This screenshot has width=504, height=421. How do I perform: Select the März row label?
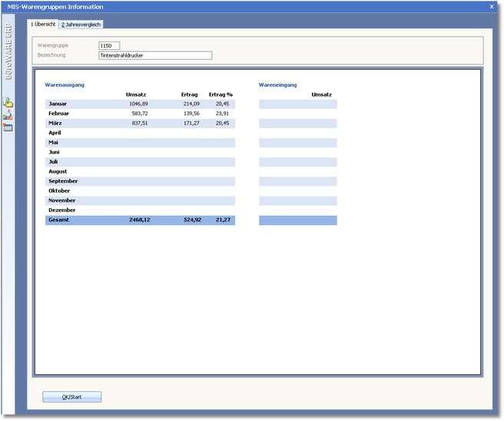57,123
